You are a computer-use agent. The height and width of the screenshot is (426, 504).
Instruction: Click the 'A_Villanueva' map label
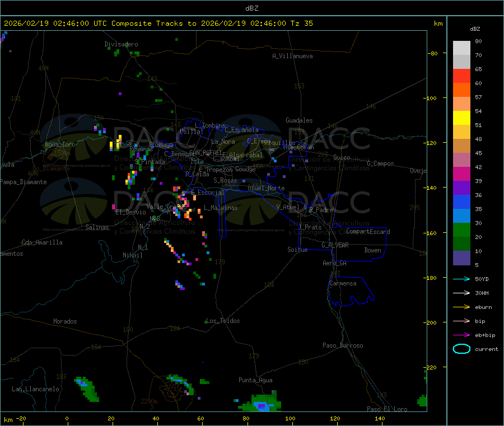tap(292, 56)
